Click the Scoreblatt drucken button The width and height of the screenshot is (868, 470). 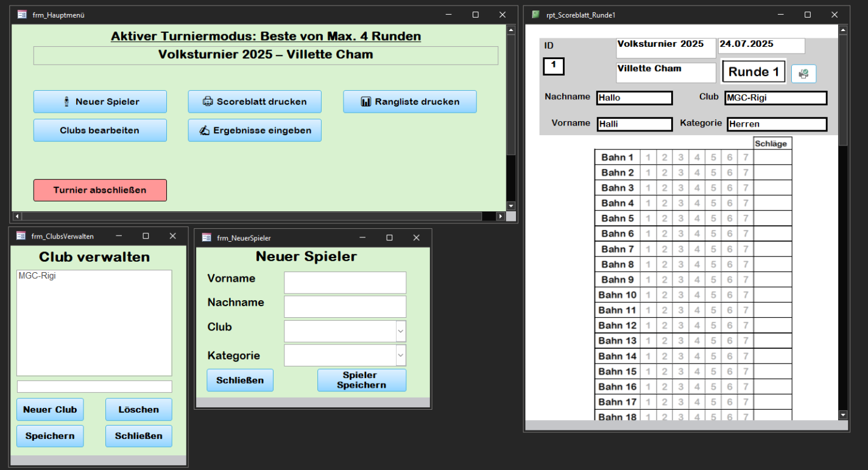pos(255,102)
